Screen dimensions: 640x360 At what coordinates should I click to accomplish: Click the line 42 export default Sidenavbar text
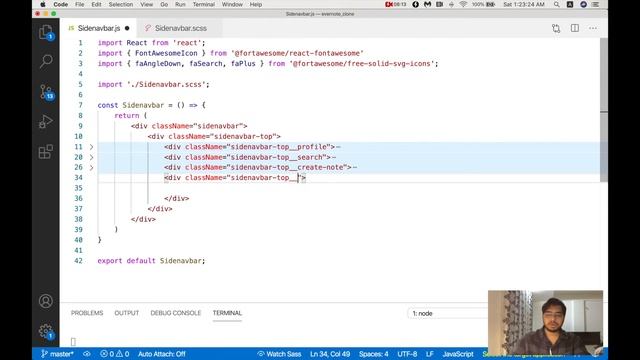coord(151,260)
